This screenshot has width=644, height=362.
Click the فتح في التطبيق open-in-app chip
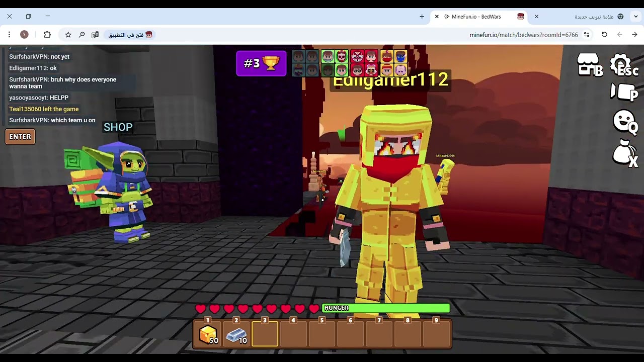pyautogui.click(x=130, y=35)
